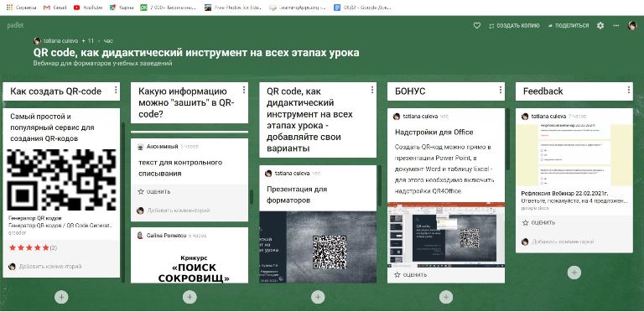Add post to БОНУС column
The height and width of the screenshot is (312, 644).
pos(445,297)
